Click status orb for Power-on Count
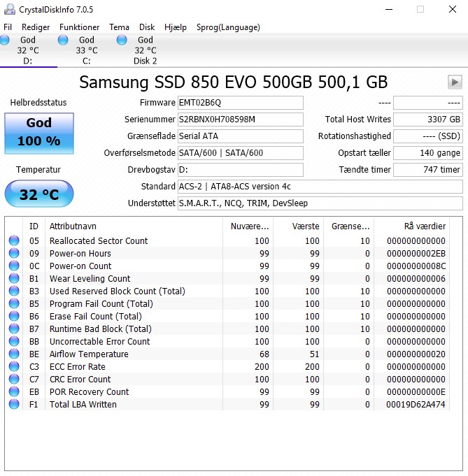The height and width of the screenshot is (476, 468). pos(14,266)
